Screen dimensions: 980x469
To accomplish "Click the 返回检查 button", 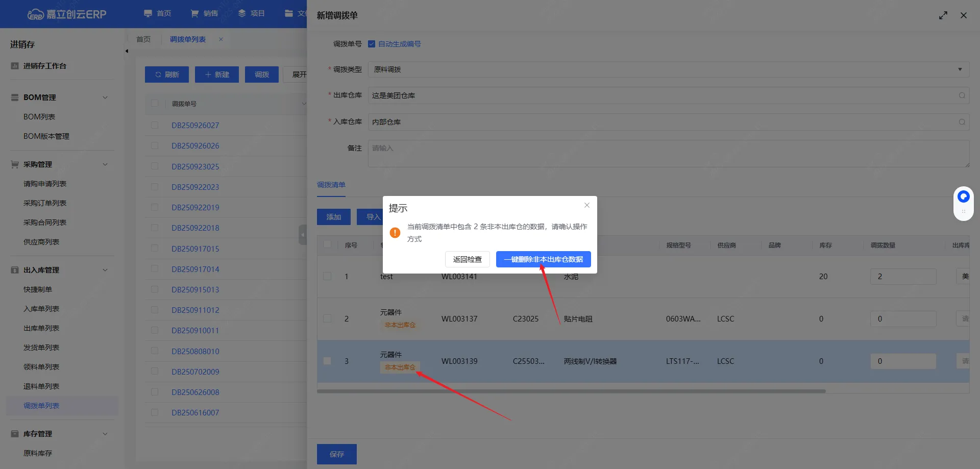I will pos(467,259).
